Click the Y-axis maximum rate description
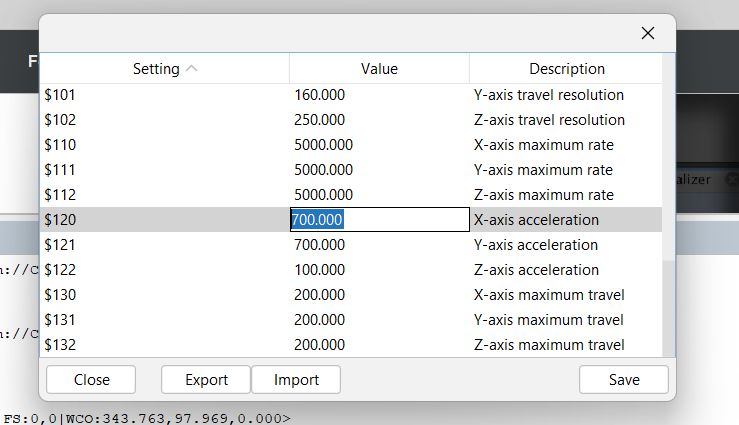739x425 pixels. [x=543, y=170]
